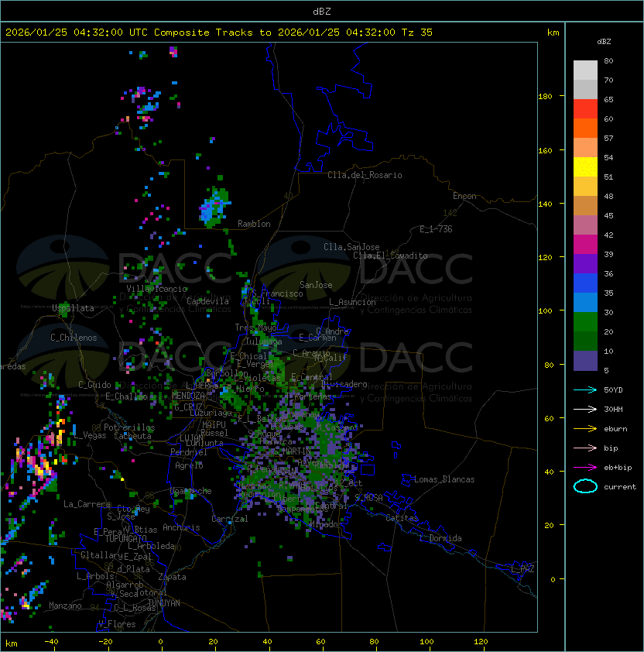Click the Clla.SanJose label
The image size is (644, 652).
[x=351, y=247]
